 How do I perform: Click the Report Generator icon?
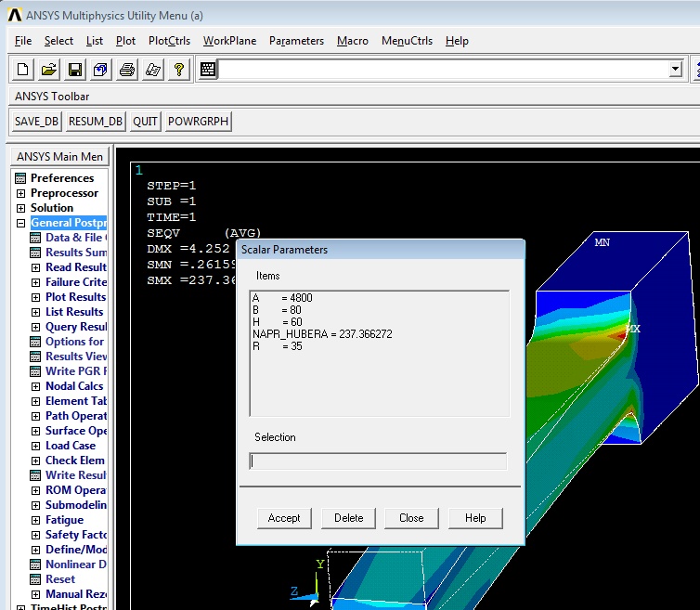152,70
